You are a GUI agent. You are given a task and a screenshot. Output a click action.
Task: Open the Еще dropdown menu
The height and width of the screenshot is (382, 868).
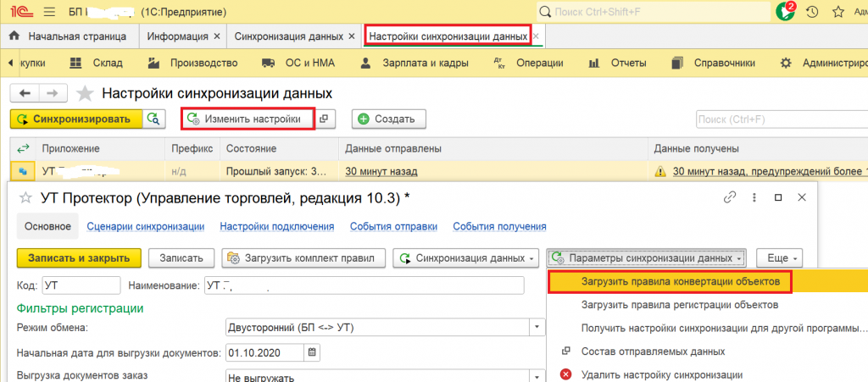780,258
